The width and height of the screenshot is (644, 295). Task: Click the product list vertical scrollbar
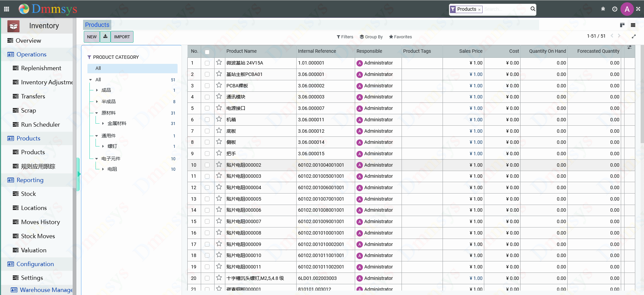tap(642, 94)
